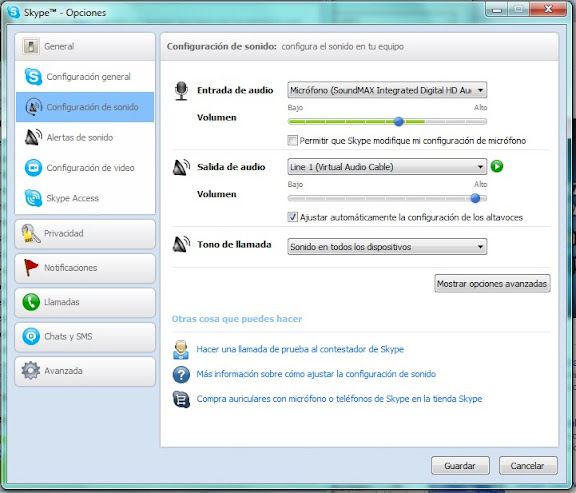
Task: Click the Notificaciones red flag icon
Action: click(x=31, y=267)
